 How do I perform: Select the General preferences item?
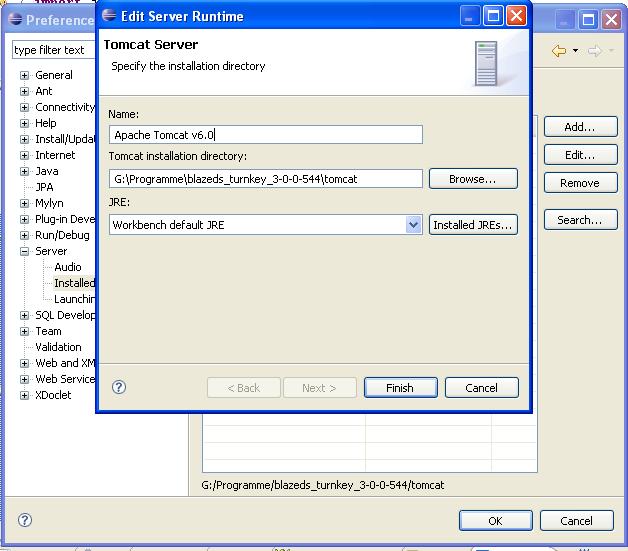click(54, 75)
